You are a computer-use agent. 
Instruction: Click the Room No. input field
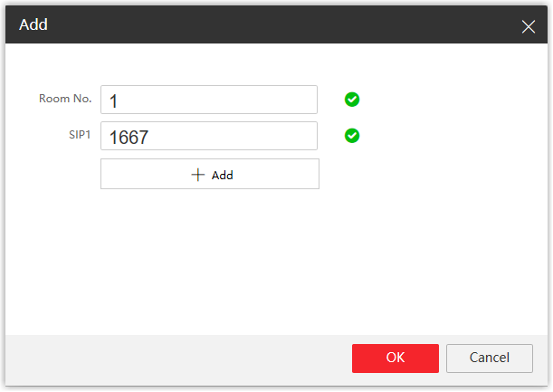point(208,100)
